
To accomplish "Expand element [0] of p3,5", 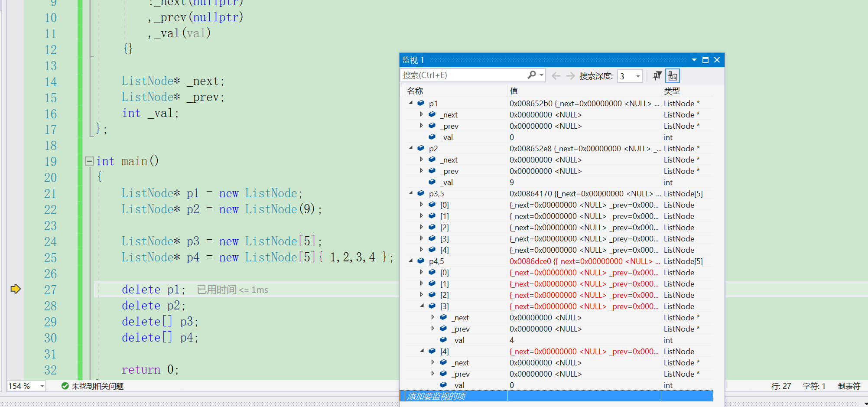I will tap(421, 205).
